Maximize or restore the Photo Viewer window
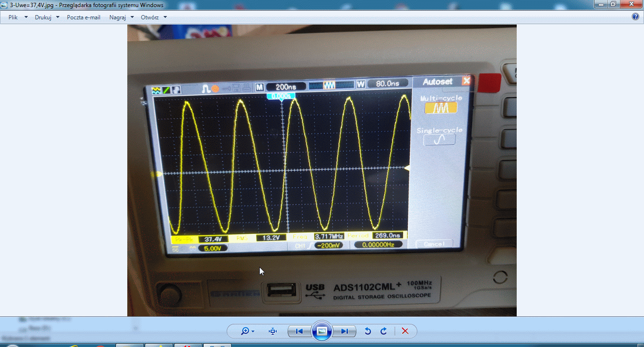 613,4
